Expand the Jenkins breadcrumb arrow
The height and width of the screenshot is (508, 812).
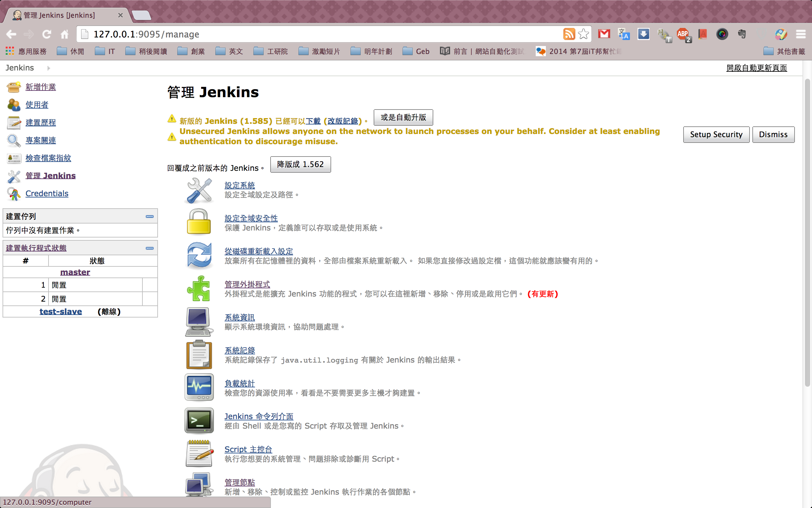(49, 68)
